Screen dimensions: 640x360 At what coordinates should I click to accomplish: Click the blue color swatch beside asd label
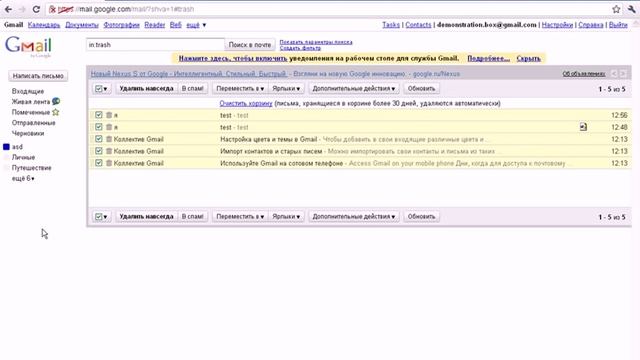coord(6,147)
